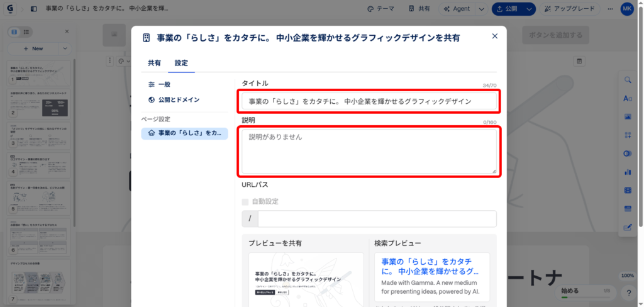Switch to the 共有 tab in dialog

pos(154,63)
